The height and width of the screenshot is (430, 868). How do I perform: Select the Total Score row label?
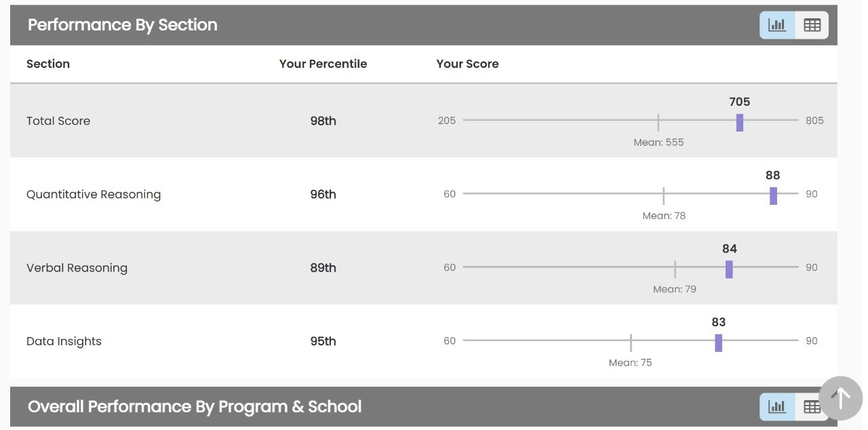point(58,121)
